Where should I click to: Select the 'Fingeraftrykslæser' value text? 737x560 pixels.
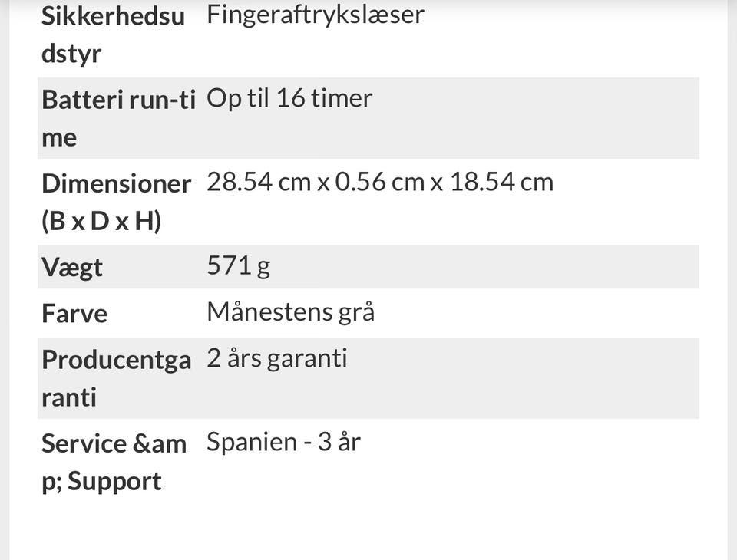[x=315, y=15]
